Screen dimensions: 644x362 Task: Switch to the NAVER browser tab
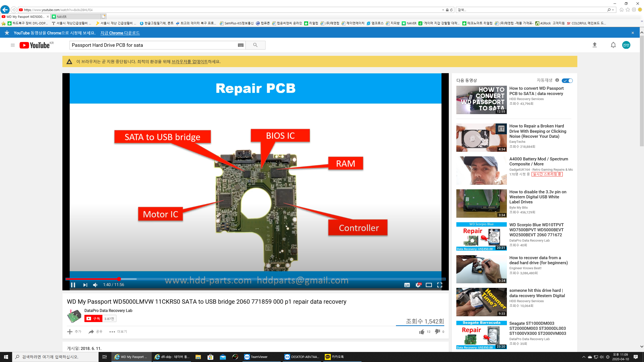point(75,17)
